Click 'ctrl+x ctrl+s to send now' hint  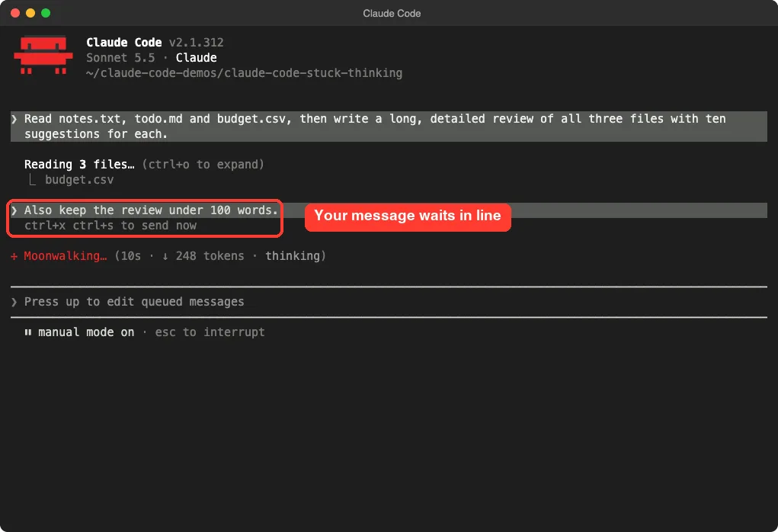tap(110, 226)
